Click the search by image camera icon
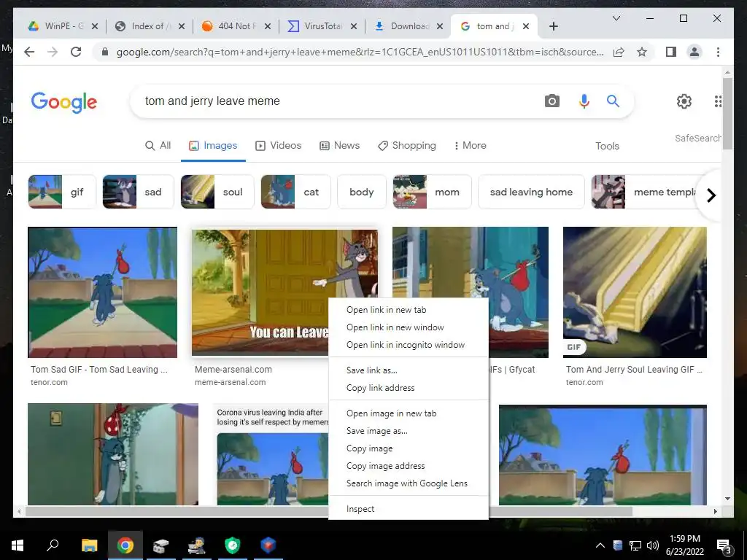This screenshot has height=560, width=747. (x=551, y=101)
